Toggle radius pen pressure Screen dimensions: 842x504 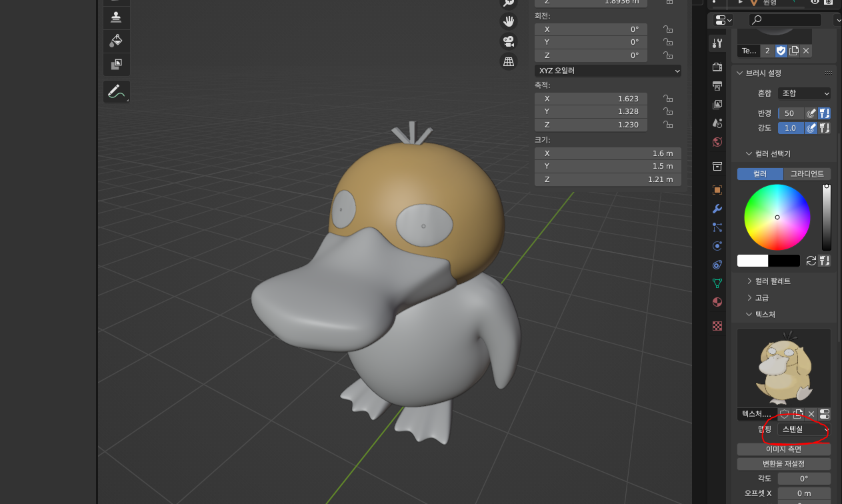pyautogui.click(x=811, y=113)
